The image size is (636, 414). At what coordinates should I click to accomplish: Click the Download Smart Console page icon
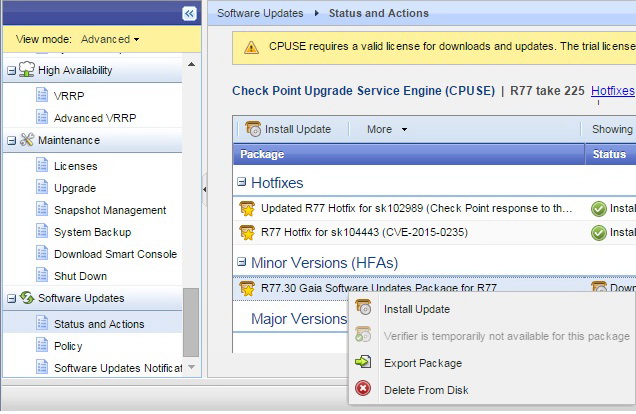[42, 253]
